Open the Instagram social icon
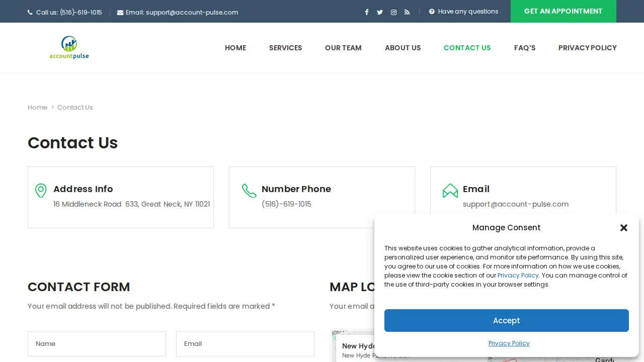The image size is (644, 362). (x=393, y=12)
